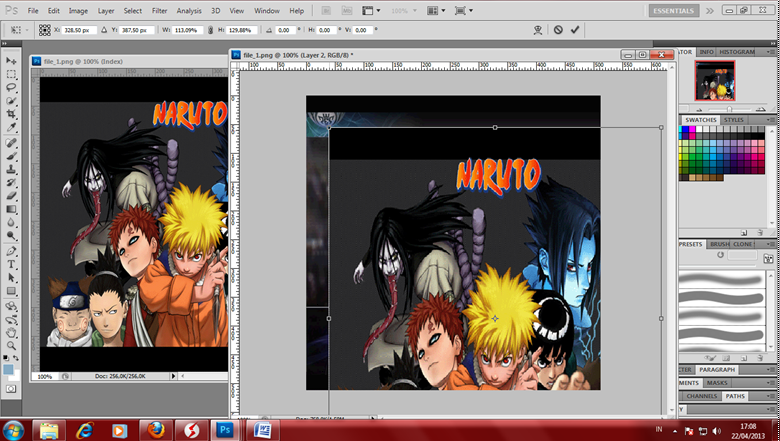Select the Gradient tool
Image resolution: width=780 pixels, height=441 pixels.
tap(11, 209)
